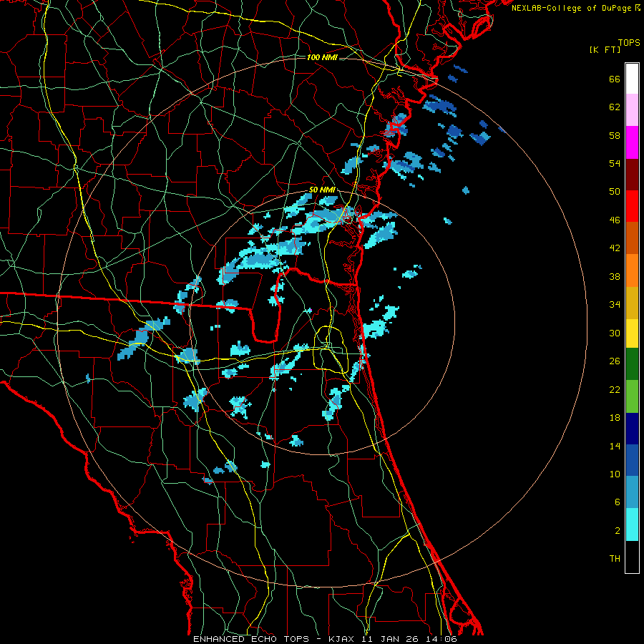This screenshot has width=644, height=644.
Task: Pick the cyan legend swatch
Action: coord(632,525)
